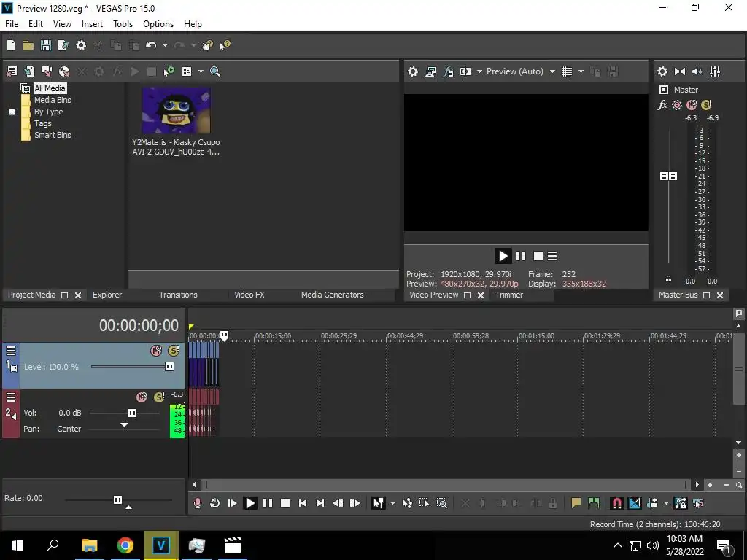
Task: Switch to the Trimmer tab
Action: click(508, 295)
